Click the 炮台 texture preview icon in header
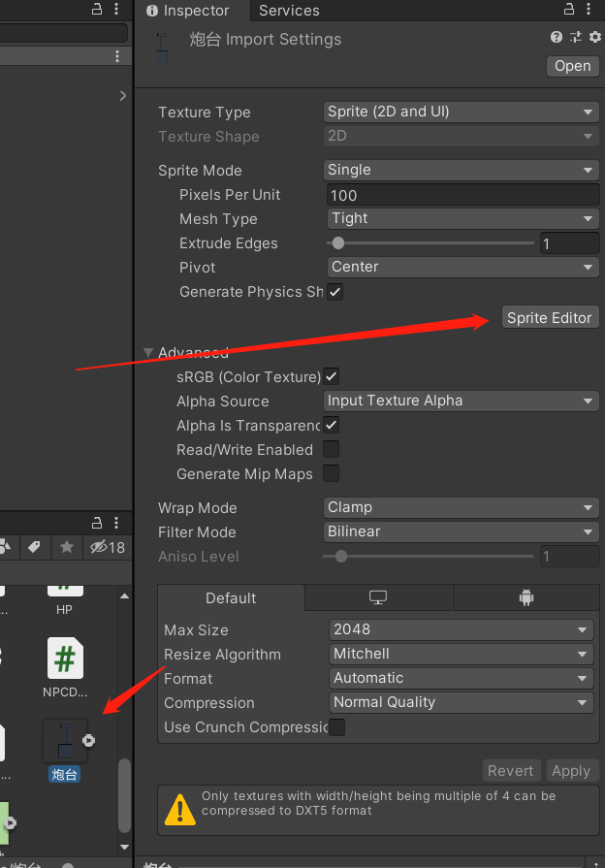Screen dimensions: 605x868 tap(162, 48)
